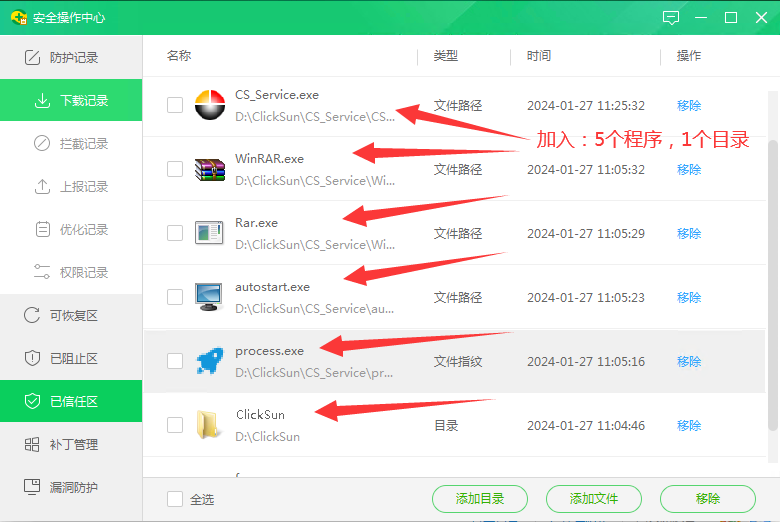The width and height of the screenshot is (780, 522).
Task: Remove Rar.exe via its 移除 link
Action: click(689, 233)
